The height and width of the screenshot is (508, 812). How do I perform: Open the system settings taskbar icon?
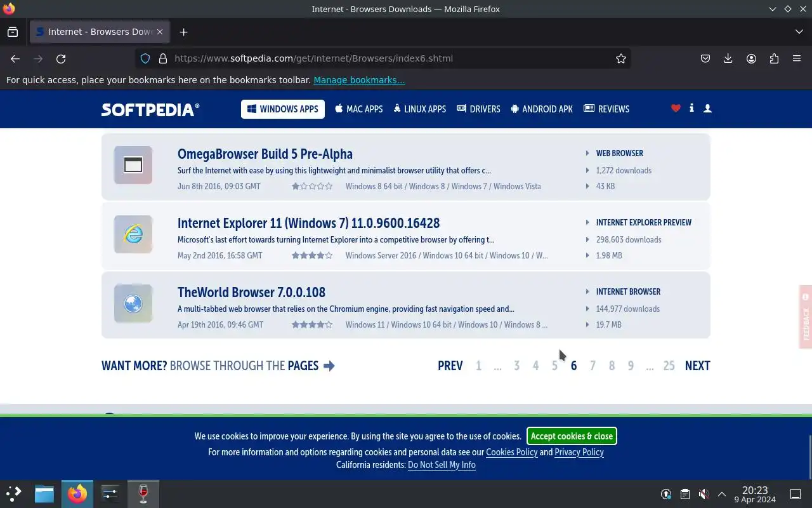110,494
